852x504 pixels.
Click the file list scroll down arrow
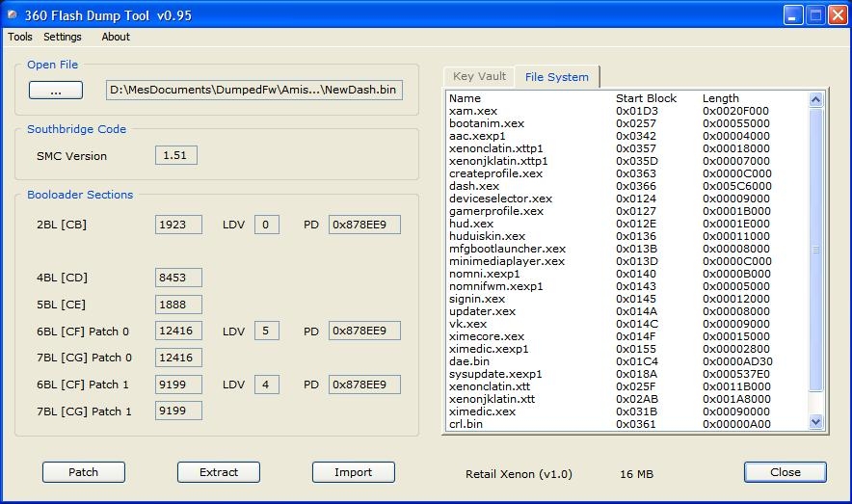point(816,421)
